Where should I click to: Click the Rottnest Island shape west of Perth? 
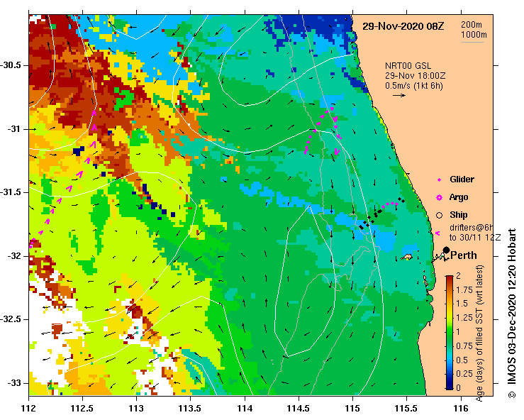tap(406, 257)
